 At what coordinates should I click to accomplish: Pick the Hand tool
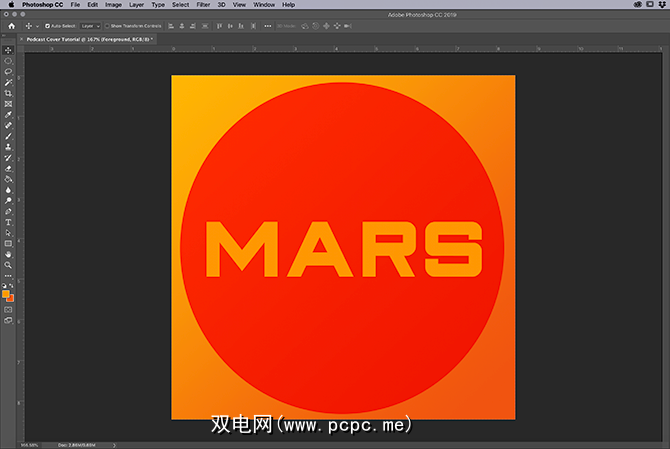click(8, 254)
